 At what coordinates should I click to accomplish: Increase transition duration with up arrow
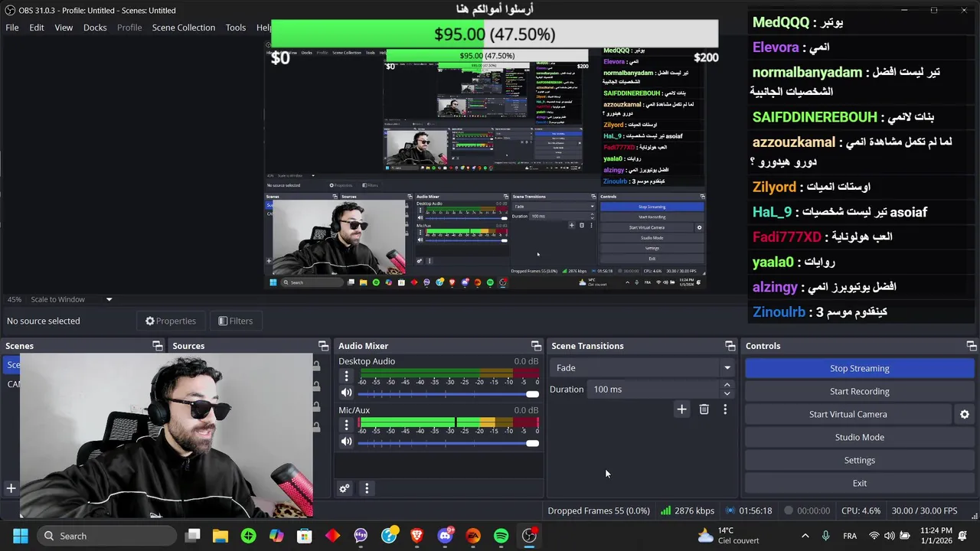click(x=727, y=386)
